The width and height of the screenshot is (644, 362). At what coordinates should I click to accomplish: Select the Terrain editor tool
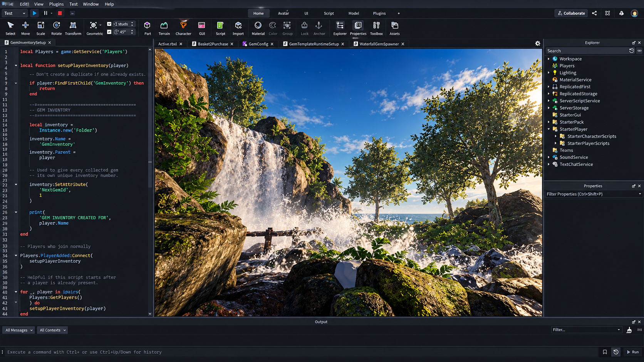(164, 28)
